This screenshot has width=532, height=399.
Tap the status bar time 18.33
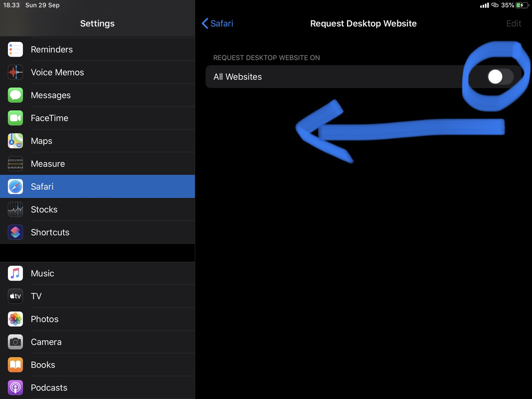pos(11,5)
